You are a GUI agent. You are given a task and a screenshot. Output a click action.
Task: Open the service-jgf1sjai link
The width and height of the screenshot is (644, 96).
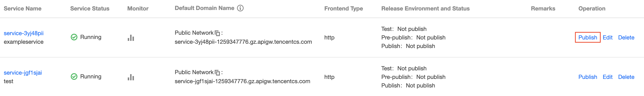pyautogui.click(x=23, y=73)
